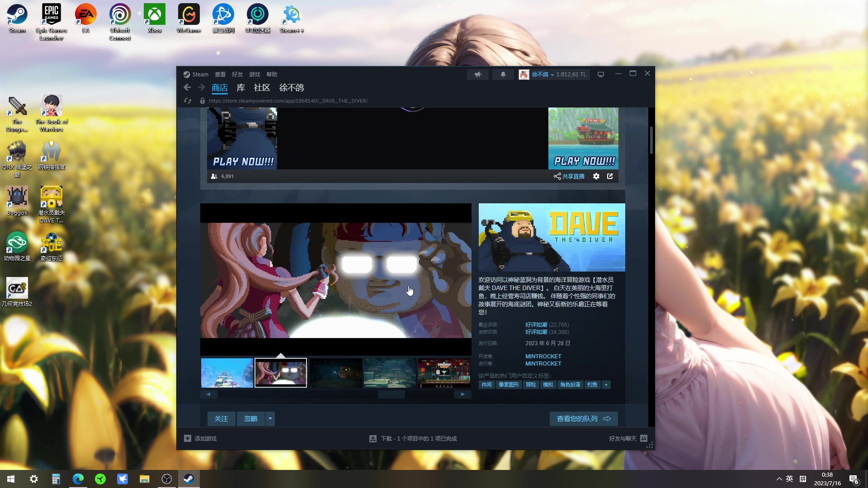Switch to 库 tab

(x=241, y=88)
